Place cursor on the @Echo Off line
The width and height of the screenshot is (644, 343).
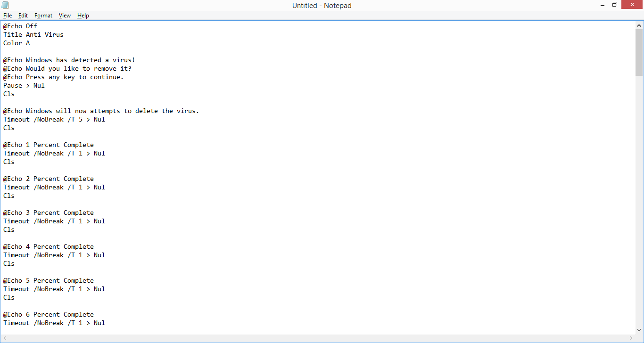[20, 26]
